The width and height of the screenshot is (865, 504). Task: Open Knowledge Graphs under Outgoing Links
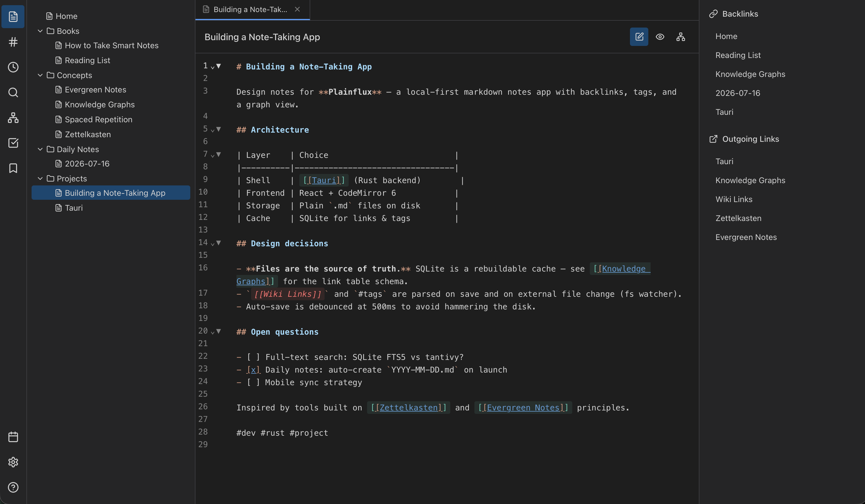[750, 180]
